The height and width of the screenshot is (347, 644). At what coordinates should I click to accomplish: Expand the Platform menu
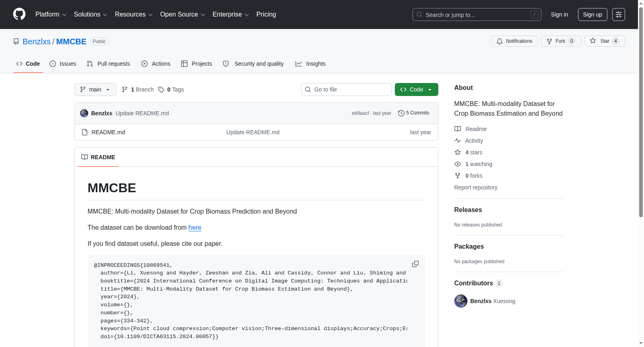click(51, 15)
